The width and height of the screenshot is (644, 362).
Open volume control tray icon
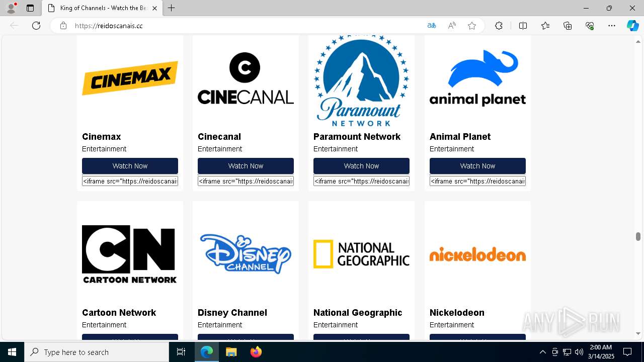(x=579, y=352)
